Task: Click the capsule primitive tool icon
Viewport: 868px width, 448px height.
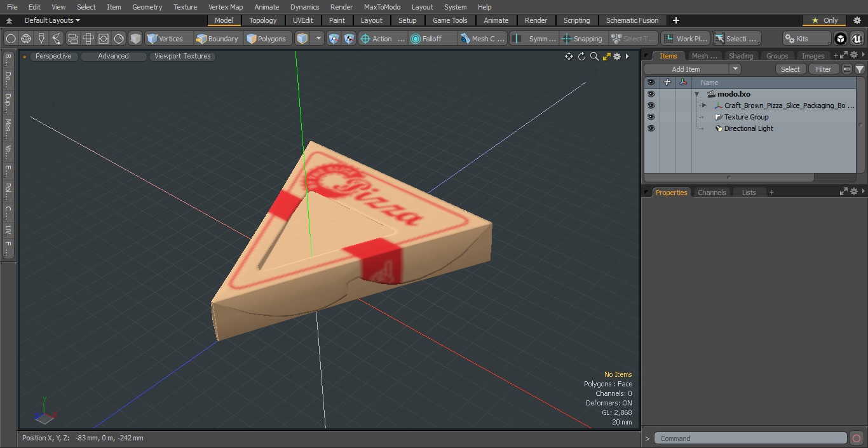Action: coord(72,39)
